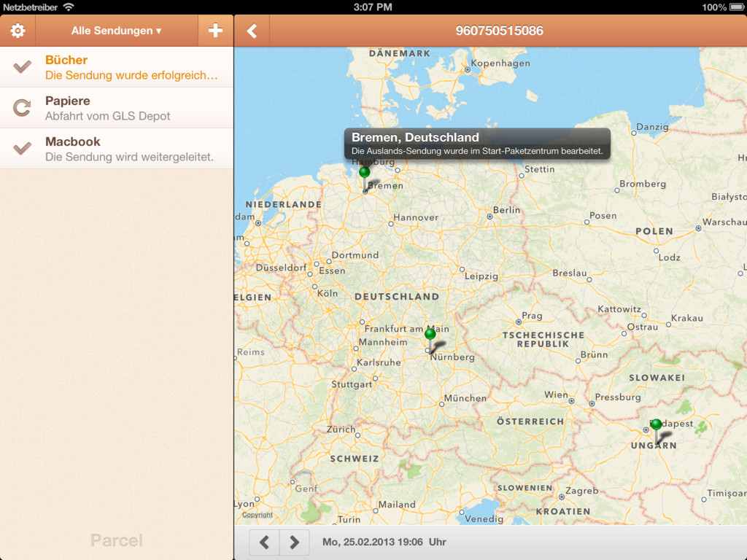This screenshot has height=560, width=747.
Task: Go back using the header arrow
Action: point(252,31)
